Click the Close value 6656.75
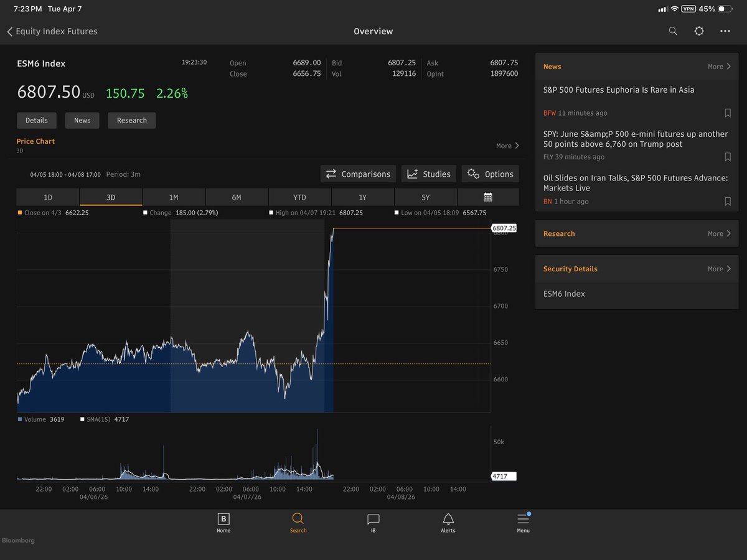This screenshot has width=747, height=560. pos(307,73)
